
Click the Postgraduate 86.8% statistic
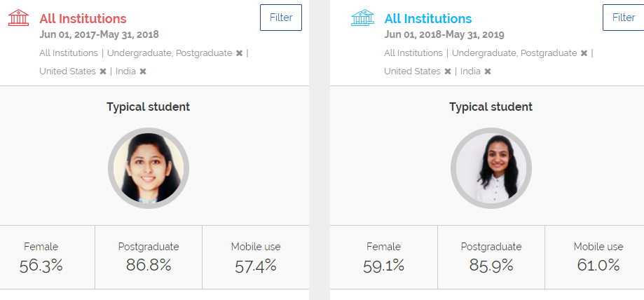[x=149, y=257]
